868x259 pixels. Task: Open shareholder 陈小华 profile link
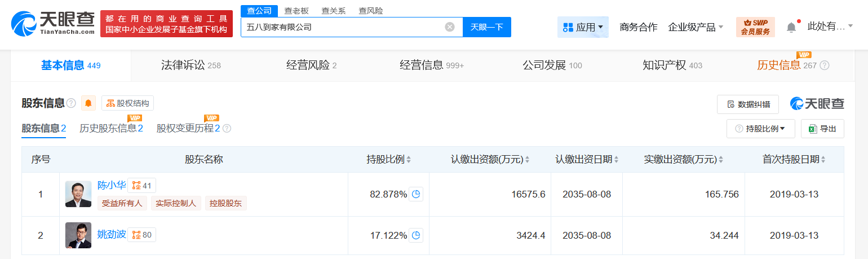click(112, 185)
